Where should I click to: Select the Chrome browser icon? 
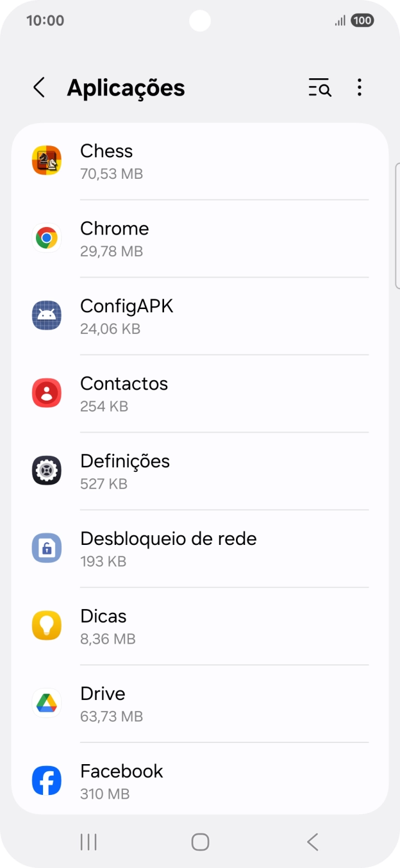46,238
